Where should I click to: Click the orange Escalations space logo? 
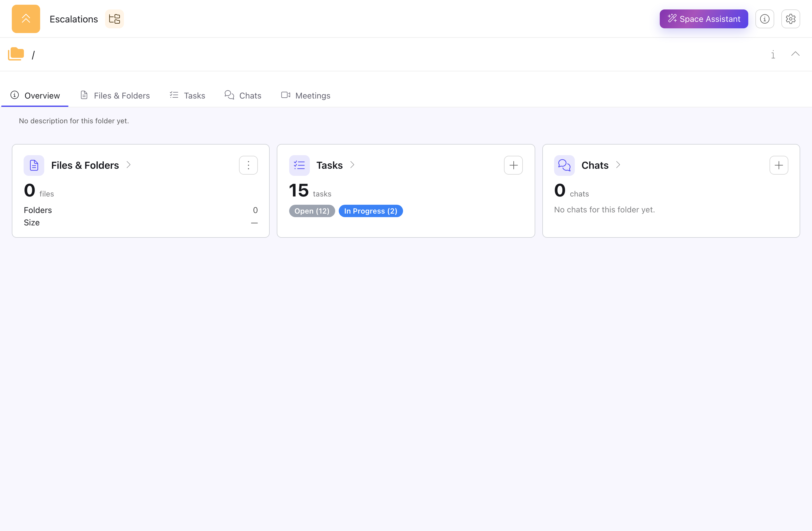[26, 19]
